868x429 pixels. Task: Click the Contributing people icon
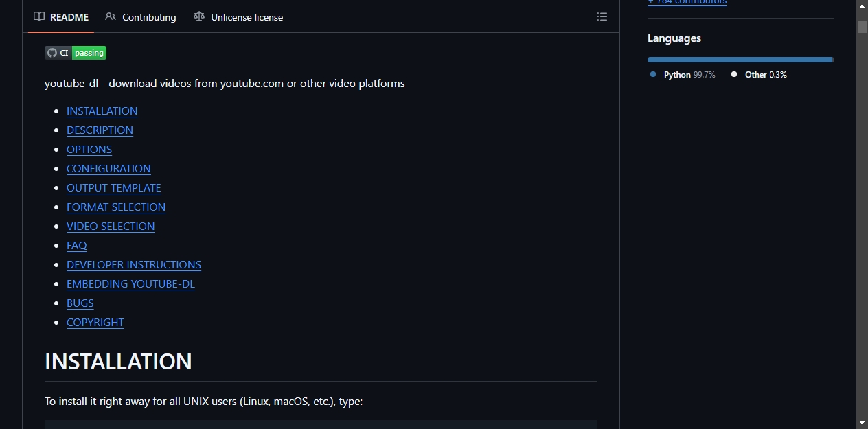coord(111,16)
